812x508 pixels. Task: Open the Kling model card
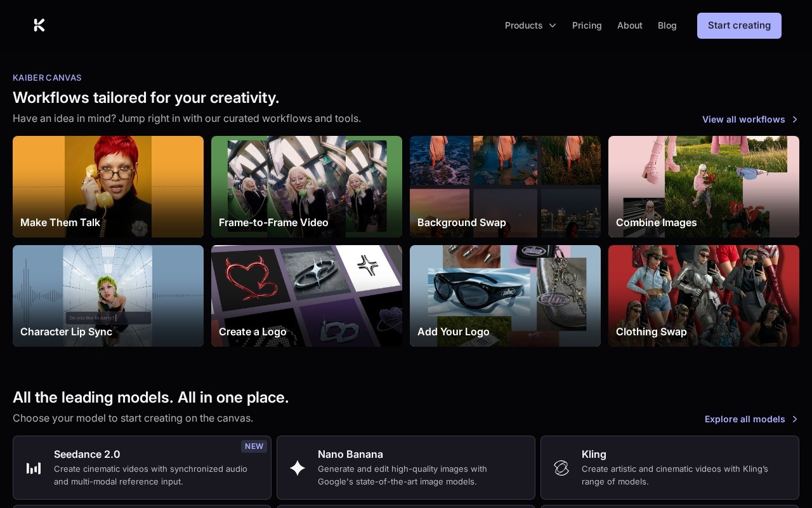[670, 467]
